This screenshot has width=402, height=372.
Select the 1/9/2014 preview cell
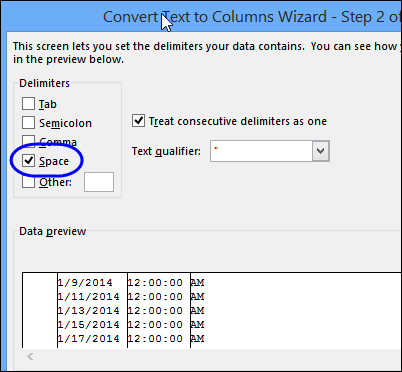tap(85, 283)
